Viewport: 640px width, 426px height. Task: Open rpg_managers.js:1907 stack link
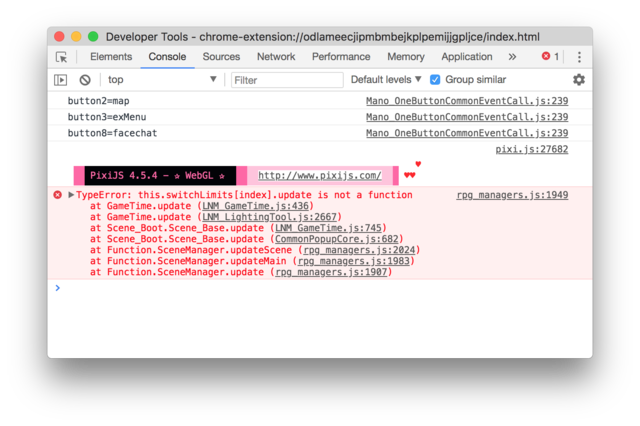pyautogui.click(x=331, y=272)
